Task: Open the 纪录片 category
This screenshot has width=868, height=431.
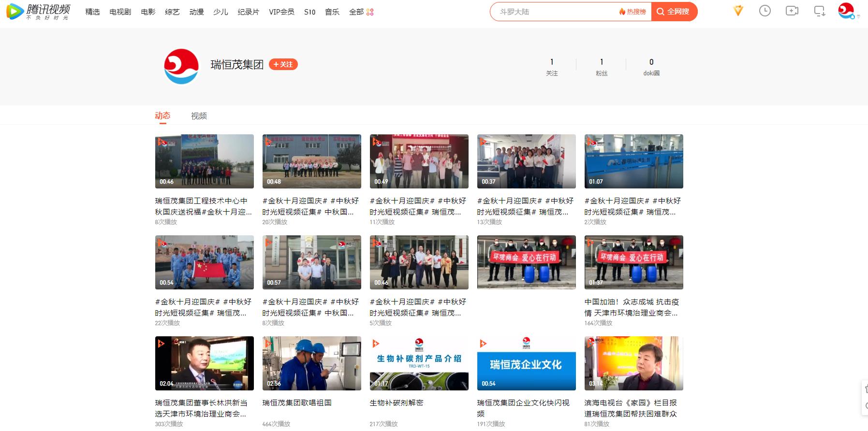Action: [x=249, y=12]
